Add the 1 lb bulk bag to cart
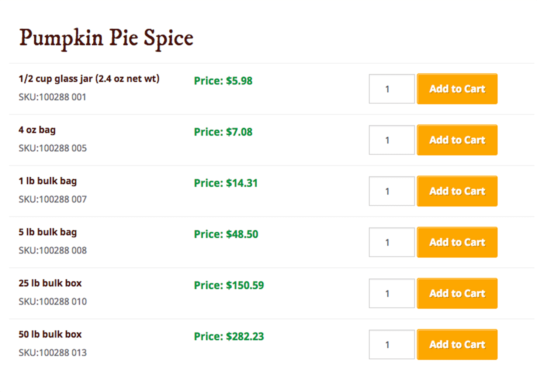This screenshot has height=392, width=537. 457,191
